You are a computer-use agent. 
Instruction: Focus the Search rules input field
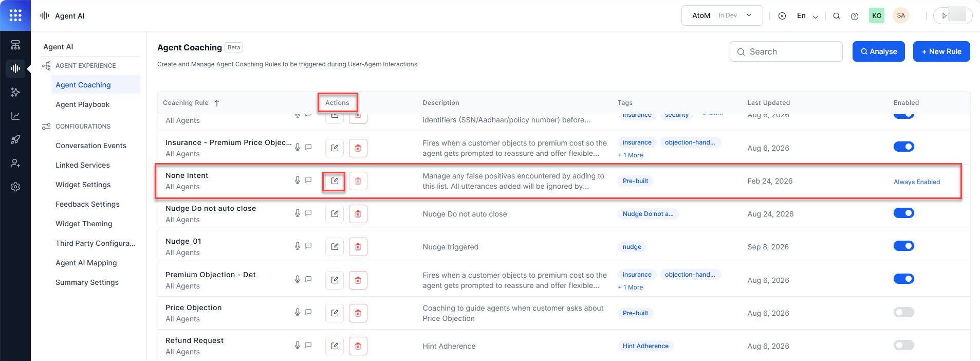786,51
